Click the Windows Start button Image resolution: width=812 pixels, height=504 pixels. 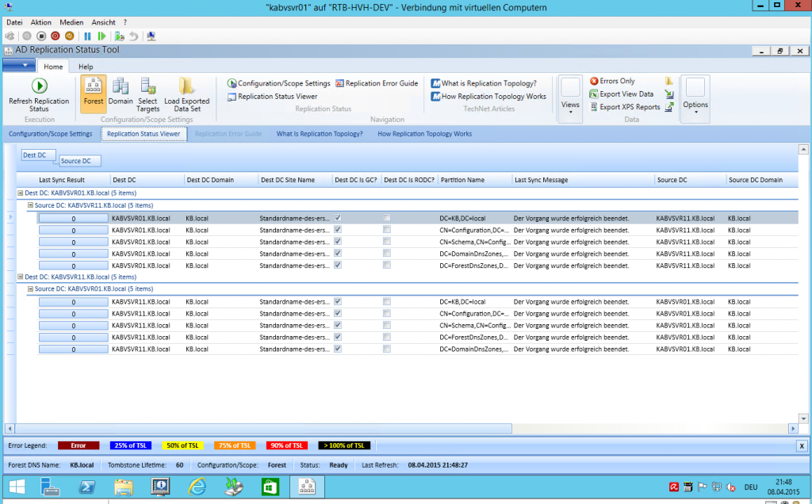coord(17,487)
